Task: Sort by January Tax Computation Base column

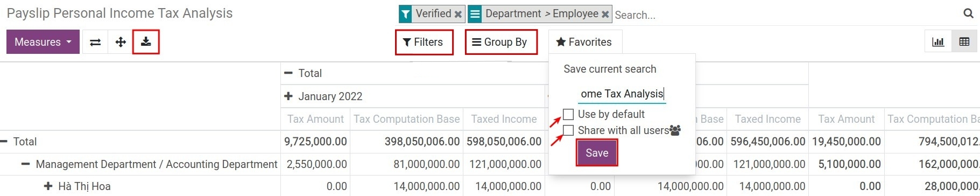Action: pyautogui.click(x=406, y=119)
